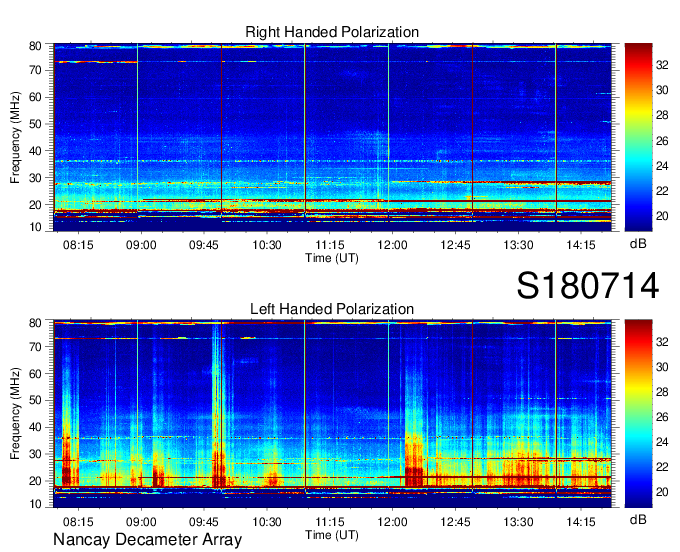Click 12:00 tick of Right Handed plot
Viewport: 680px width, 552px height.
(x=392, y=245)
